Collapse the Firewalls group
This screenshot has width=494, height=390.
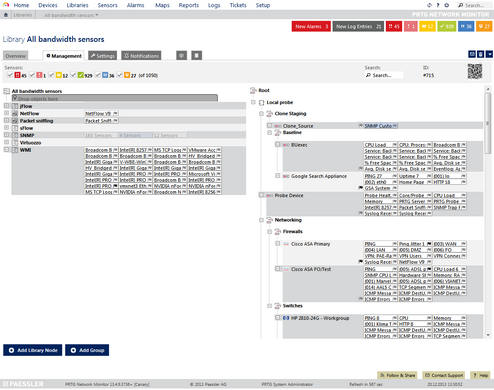tap(270, 232)
